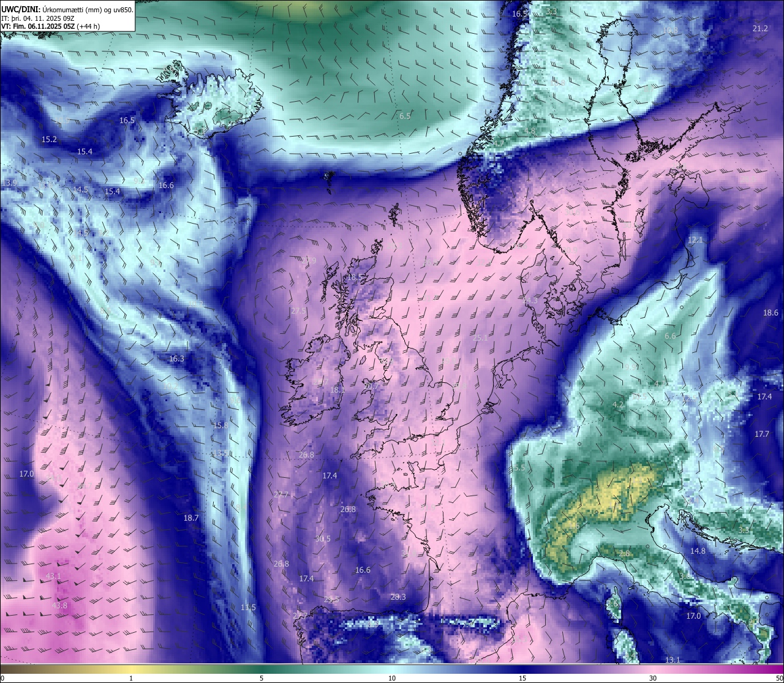The width and height of the screenshot is (784, 683).
Task: Click the 6.6 value label
Action: [x=670, y=336]
